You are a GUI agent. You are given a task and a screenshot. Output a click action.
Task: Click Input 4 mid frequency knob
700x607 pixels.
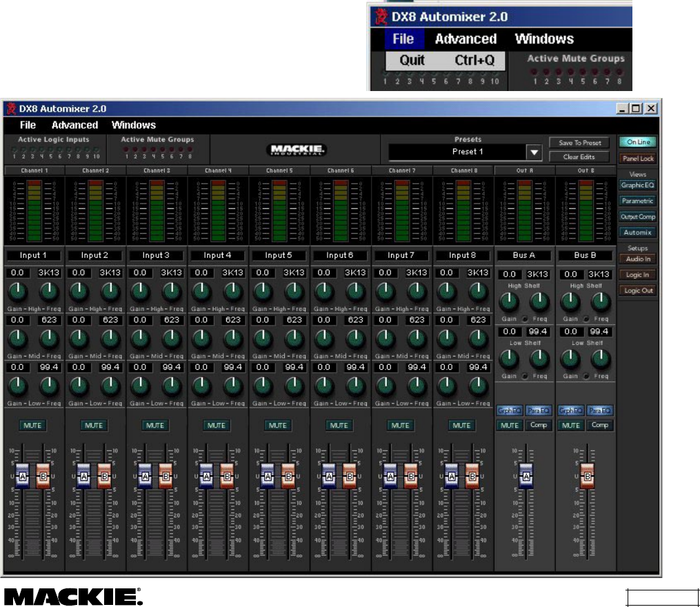click(x=232, y=339)
